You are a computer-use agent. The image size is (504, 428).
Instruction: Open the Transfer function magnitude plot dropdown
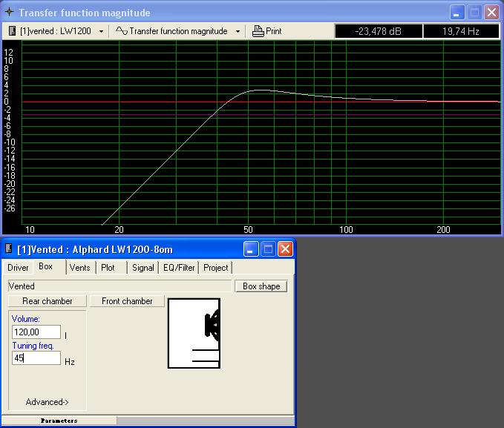(x=238, y=31)
